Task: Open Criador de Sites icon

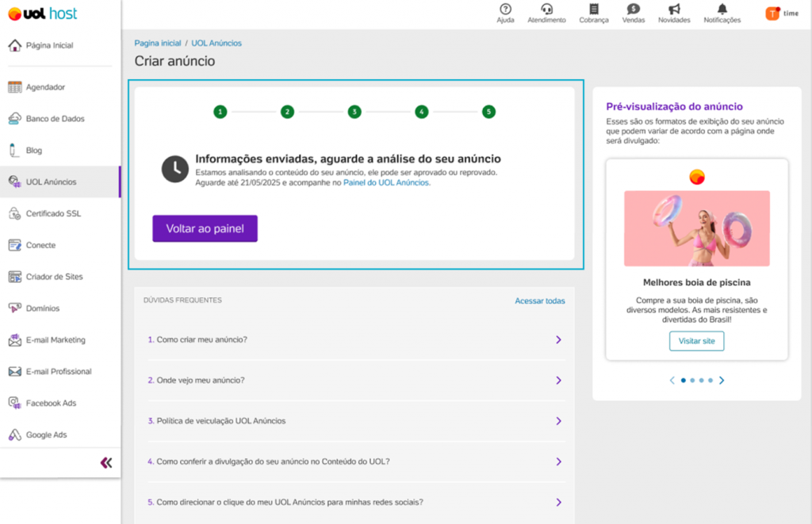Action: click(x=14, y=277)
